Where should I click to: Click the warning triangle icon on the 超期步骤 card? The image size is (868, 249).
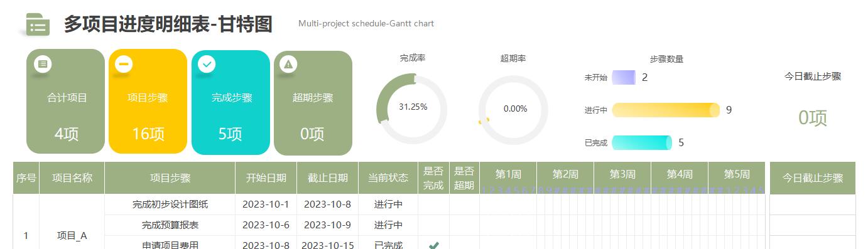coord(288,64)
